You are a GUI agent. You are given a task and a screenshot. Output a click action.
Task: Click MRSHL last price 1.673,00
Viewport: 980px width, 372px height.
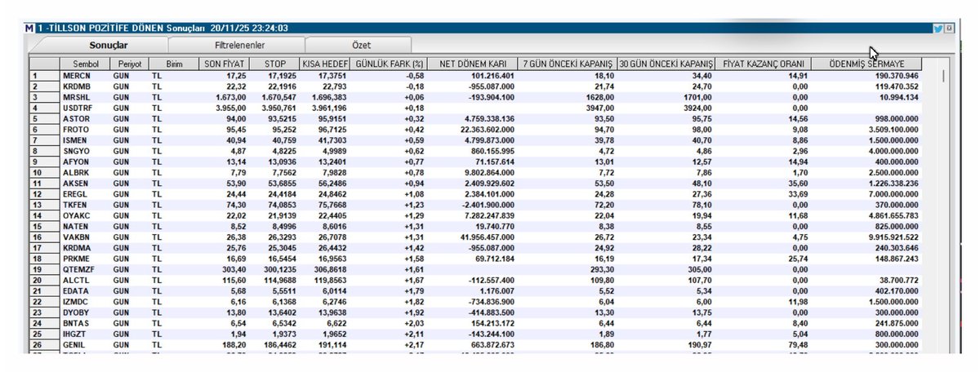(232, 96)
